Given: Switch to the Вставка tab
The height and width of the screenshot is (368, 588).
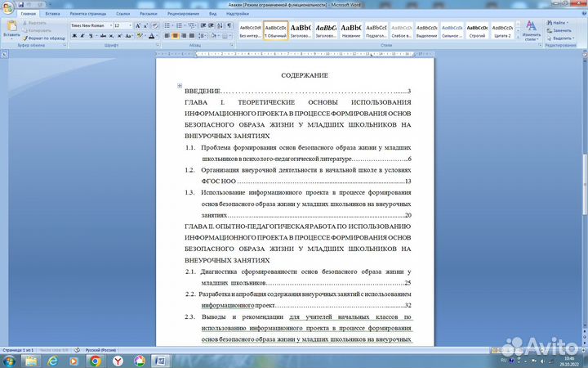Looking at the screenshot, I should point(52,14).
